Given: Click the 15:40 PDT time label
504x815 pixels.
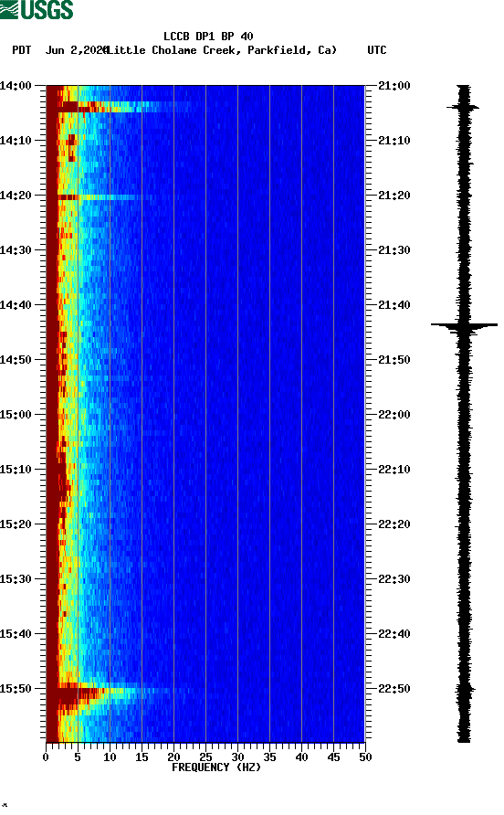Looking at the screenshot, I should tap(16, 634).
